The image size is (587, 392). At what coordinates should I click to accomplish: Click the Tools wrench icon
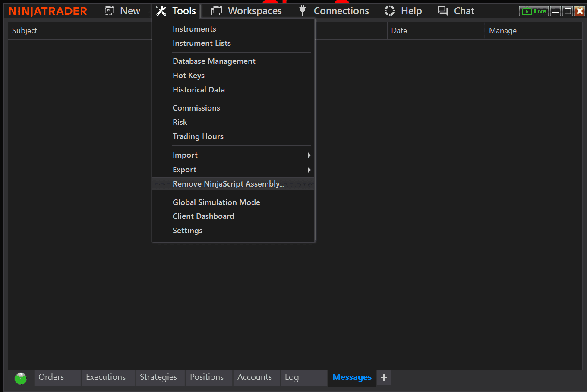161,11
